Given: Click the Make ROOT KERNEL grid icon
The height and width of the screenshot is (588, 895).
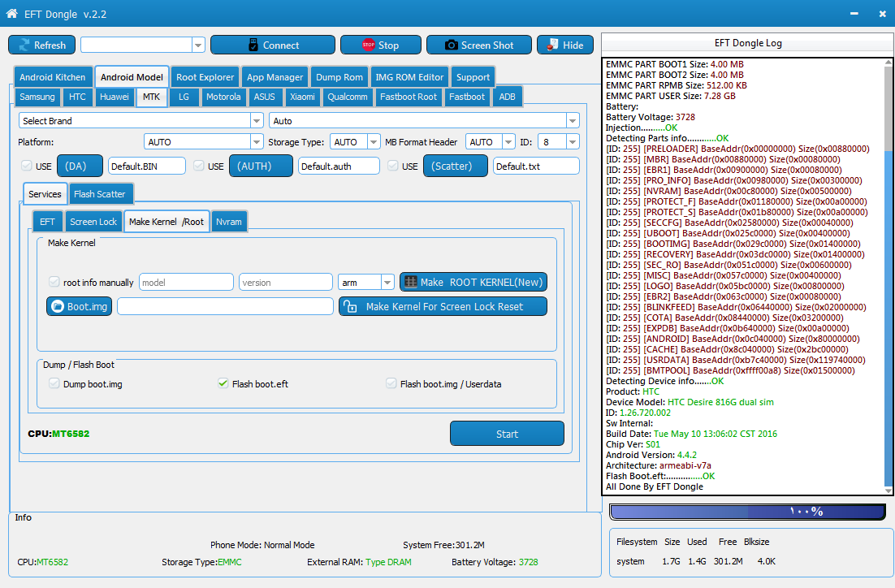Looking at the screenshot, I should point(411,282).
